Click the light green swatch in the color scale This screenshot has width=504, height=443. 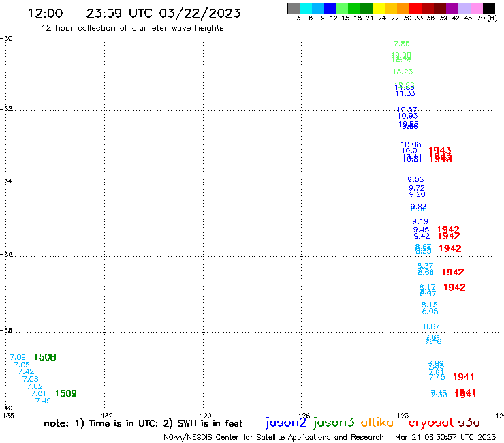[x=343, y=8]
